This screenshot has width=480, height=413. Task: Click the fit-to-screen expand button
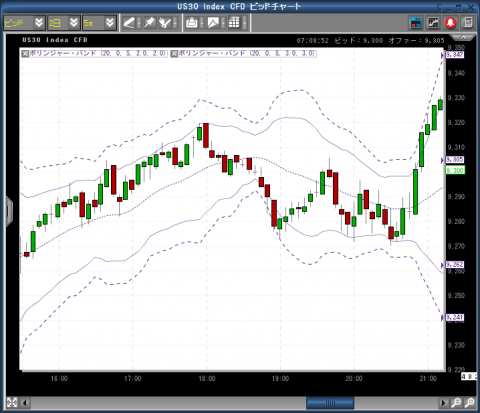(x=12, y=403)
